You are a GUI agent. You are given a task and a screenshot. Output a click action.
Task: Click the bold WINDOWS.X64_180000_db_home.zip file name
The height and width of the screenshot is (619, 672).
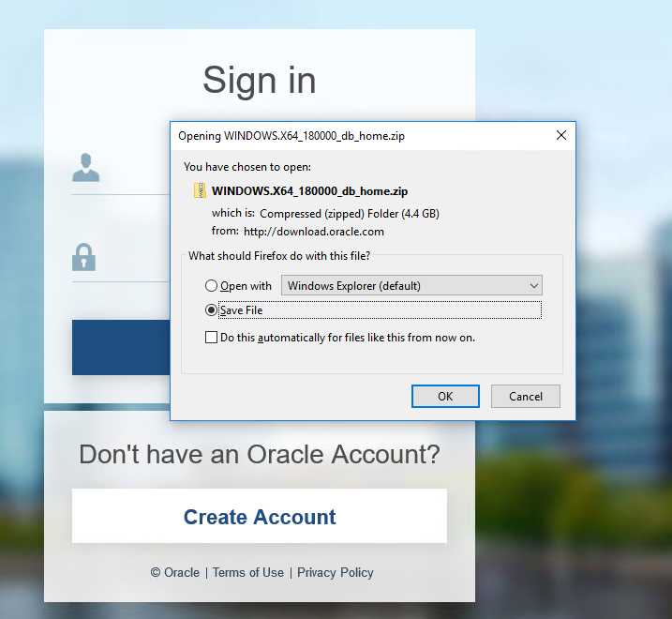[x=309, y=191]
